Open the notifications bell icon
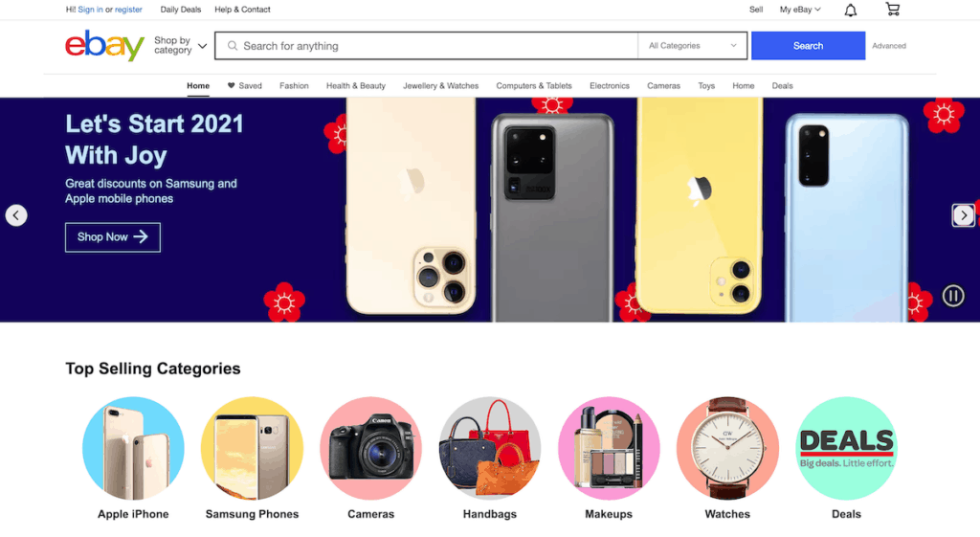This screenshot has height=537, width=980. (x=851, y=10)
